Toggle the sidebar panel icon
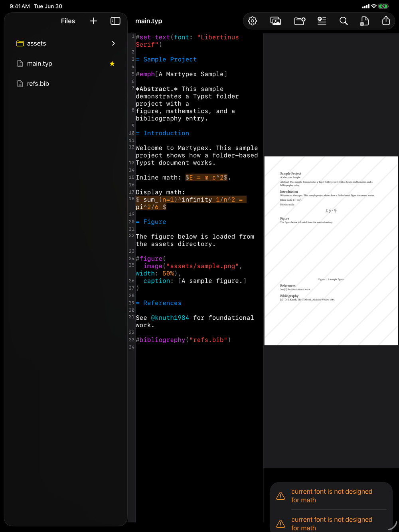This screenshot has height=532, width=399. click(115, 21)
